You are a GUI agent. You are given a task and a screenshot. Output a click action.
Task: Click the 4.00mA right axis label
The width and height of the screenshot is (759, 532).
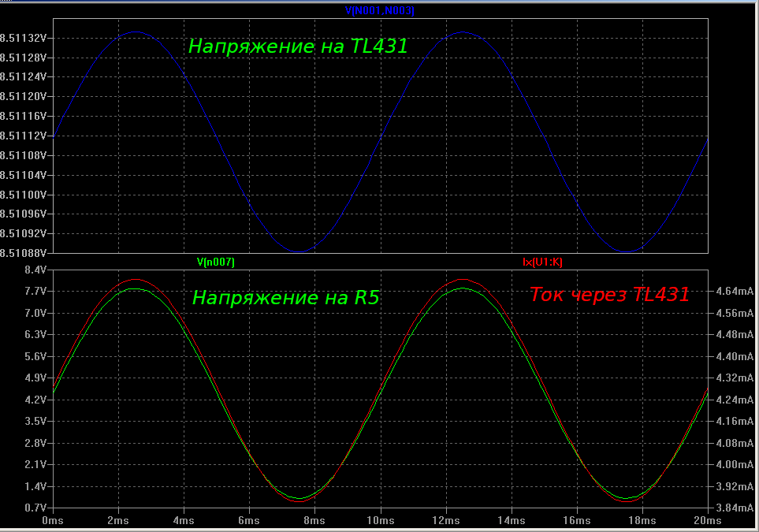click(735, 465)
